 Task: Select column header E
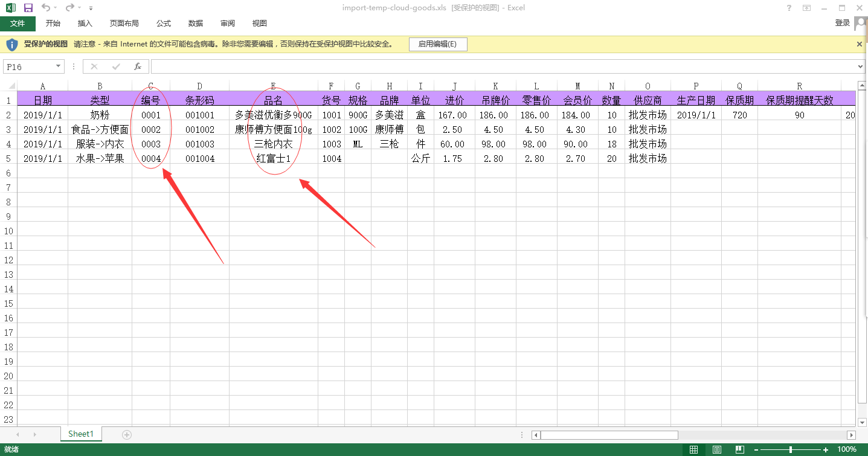click(x=274, y=86)
